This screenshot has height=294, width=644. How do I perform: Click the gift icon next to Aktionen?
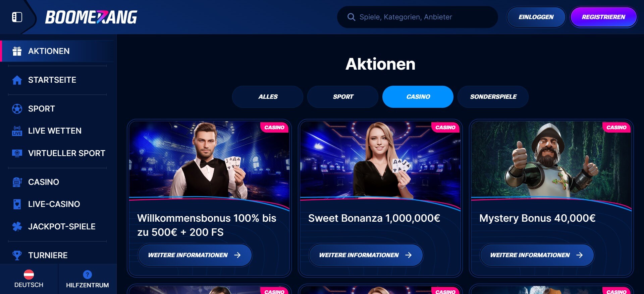click(17, 51)
